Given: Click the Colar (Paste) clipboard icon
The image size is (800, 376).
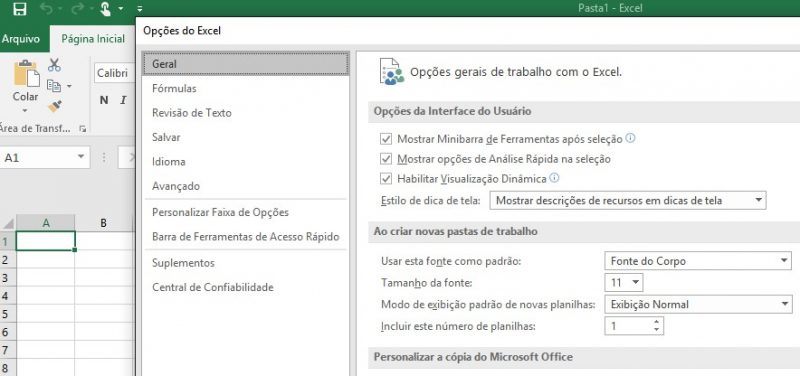Looking at the screenshot, I should click(x=26, y=73).
